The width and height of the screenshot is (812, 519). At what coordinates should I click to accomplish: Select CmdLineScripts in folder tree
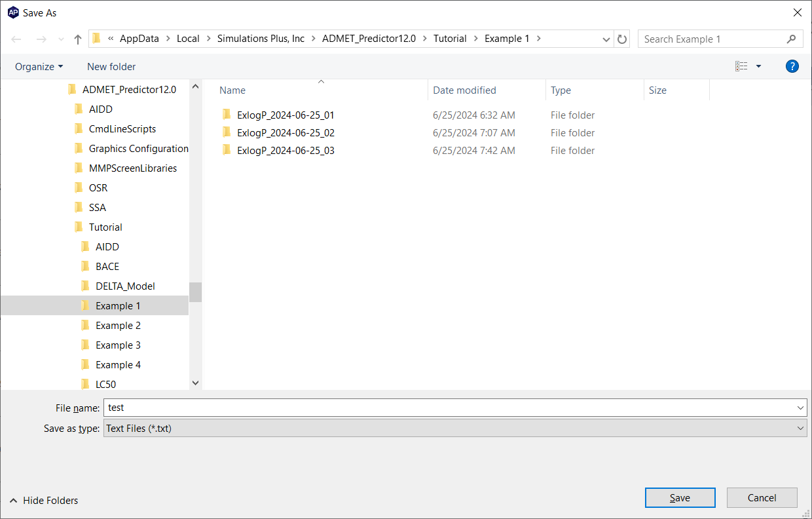(x=122, y=128)
